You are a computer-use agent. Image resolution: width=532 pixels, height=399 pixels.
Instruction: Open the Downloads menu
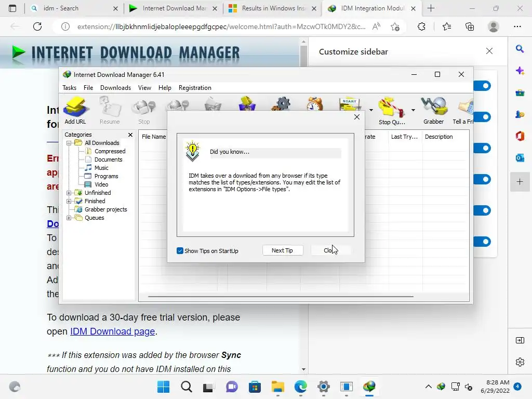115,87
